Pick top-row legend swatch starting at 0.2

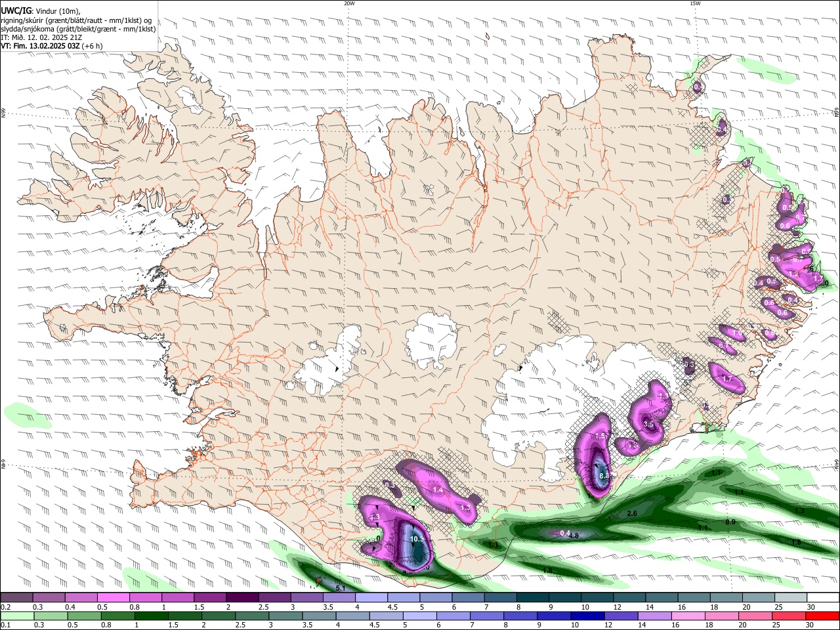point(16,598)
